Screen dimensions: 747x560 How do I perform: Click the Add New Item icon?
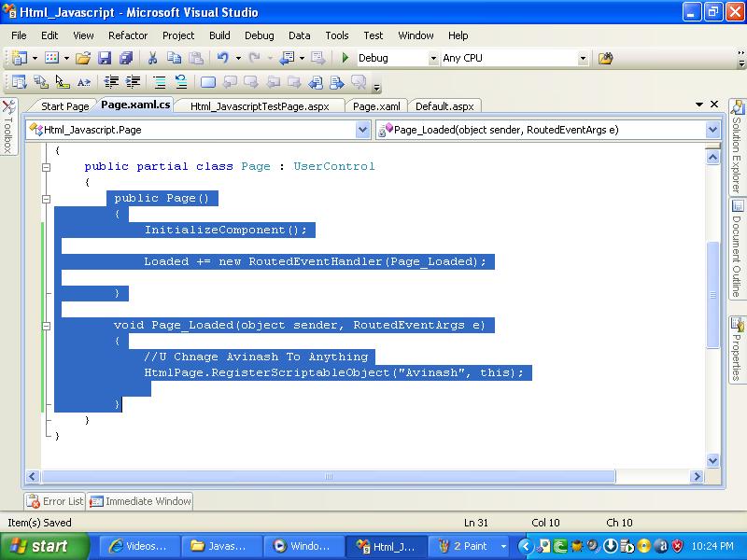click(52, 58)
